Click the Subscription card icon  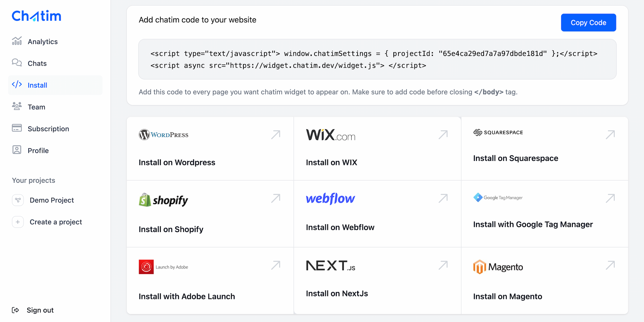tap(17, 128)
